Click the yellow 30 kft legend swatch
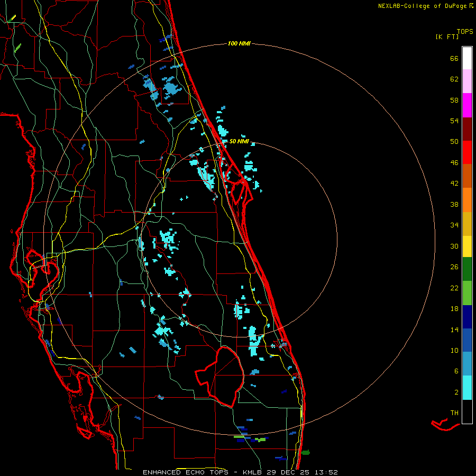The width and height of the screenshot is (476, 476). click(467, 246)
